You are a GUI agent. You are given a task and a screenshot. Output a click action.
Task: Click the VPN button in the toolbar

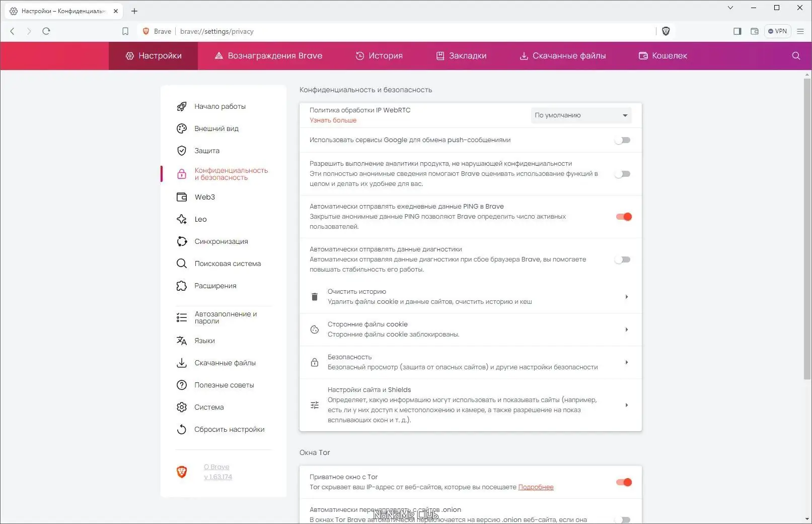[778, 31]
